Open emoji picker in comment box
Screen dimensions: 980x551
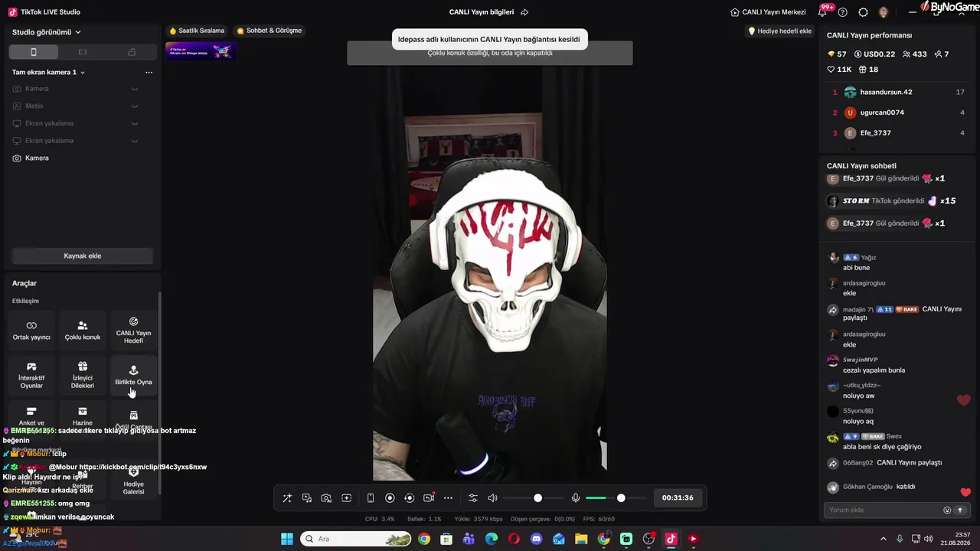pos(947,510)
